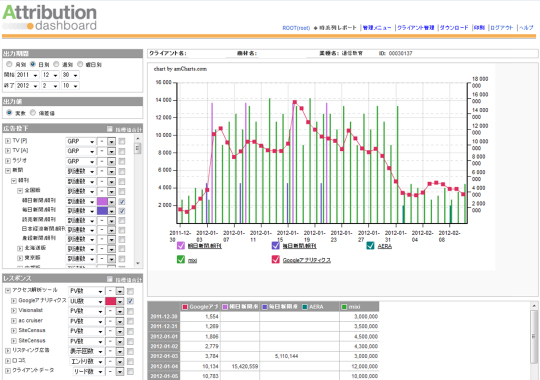Click the logout link
This screenshot has height=380, width=540.
pyautogui.click(x=501, y=28)
